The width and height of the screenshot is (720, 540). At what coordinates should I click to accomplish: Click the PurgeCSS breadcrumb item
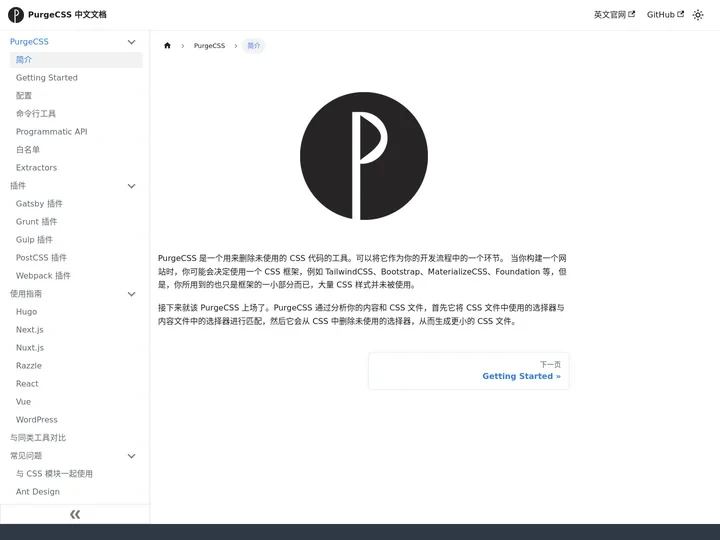pos(209,45)
